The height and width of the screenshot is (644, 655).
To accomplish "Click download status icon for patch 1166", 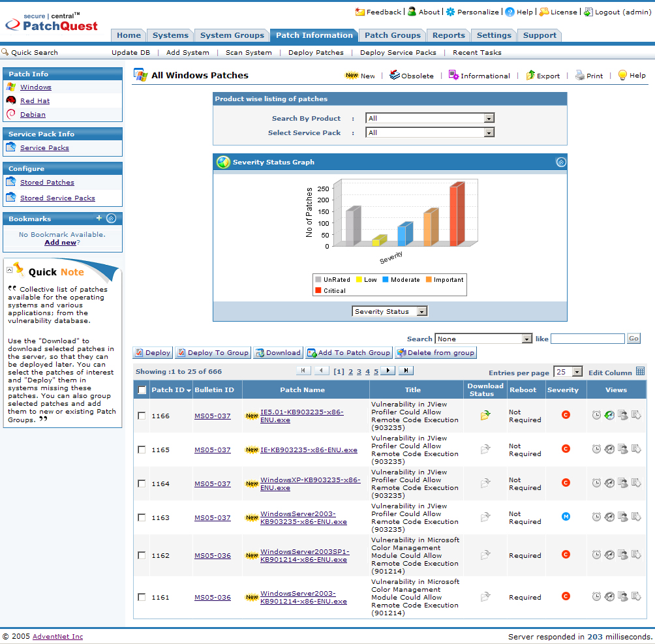I will click(485, 415).
